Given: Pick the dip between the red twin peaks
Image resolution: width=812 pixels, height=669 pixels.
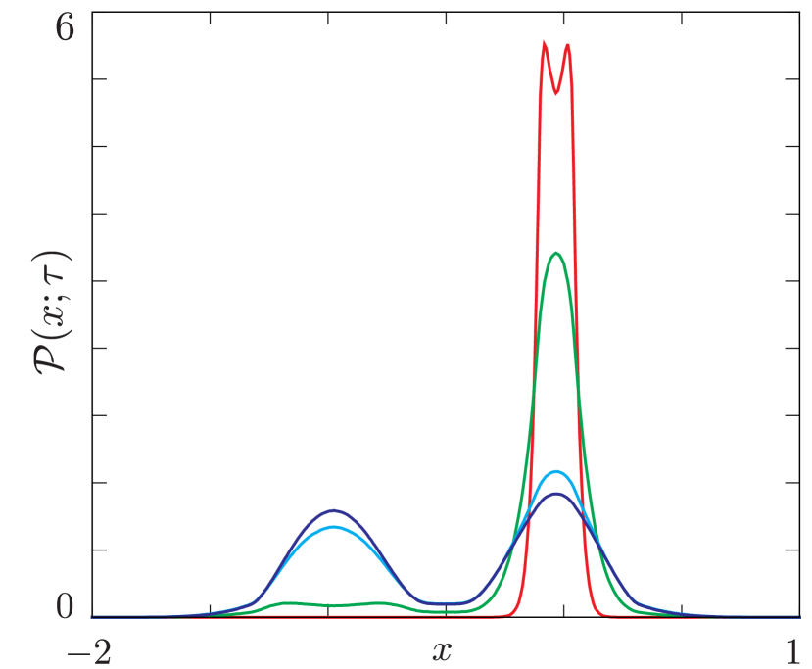Looking at the screenshot, I should click(556, 94).
